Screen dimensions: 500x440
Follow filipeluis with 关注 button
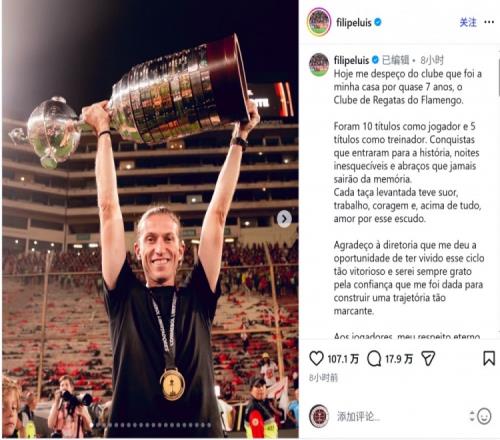[468, 22]
